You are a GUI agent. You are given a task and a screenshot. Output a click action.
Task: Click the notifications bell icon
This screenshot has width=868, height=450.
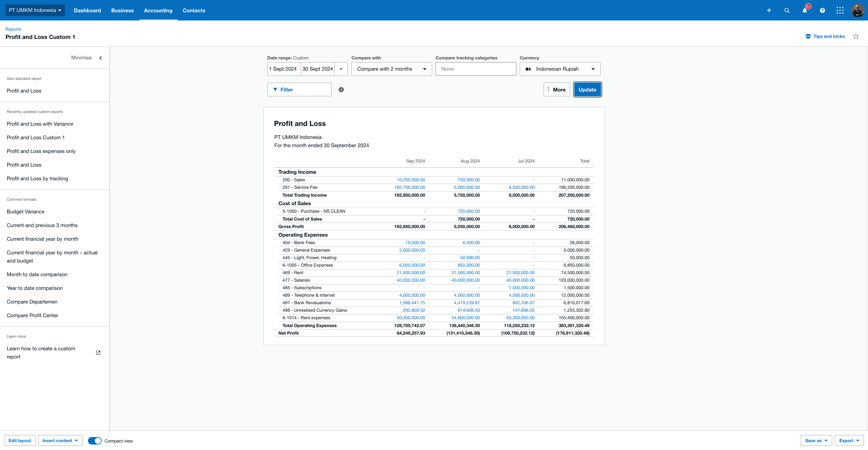pos(804,10)
